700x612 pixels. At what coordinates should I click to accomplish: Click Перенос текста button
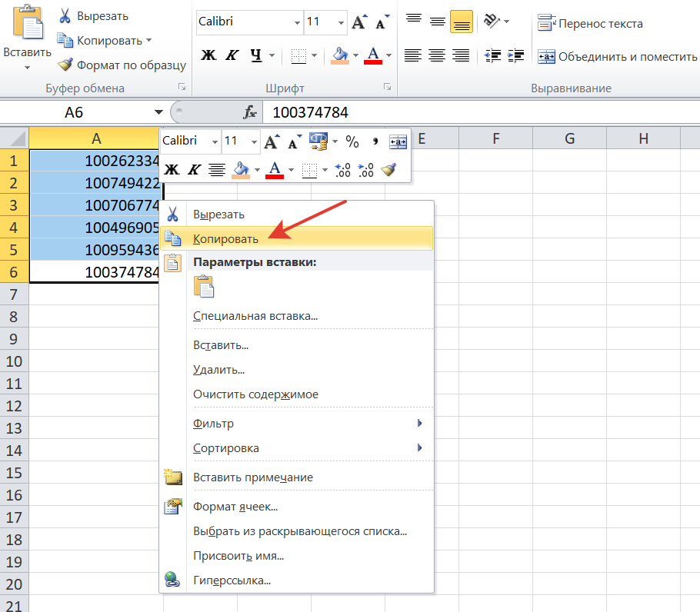coord(590,23)
